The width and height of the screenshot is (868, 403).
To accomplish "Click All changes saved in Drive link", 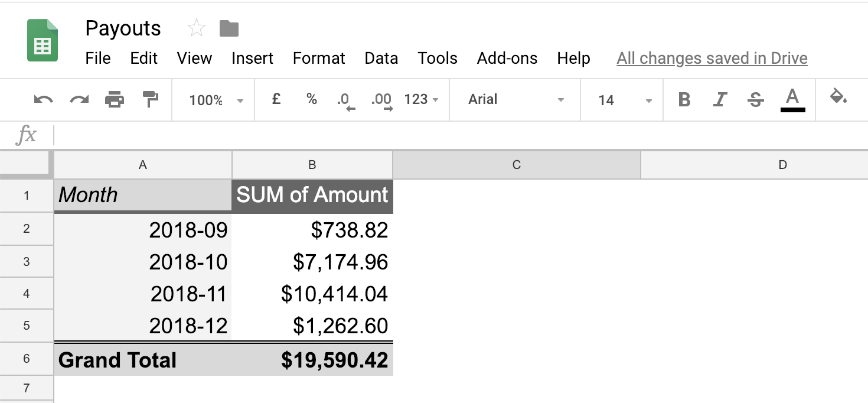I will [x=712, y=58].
